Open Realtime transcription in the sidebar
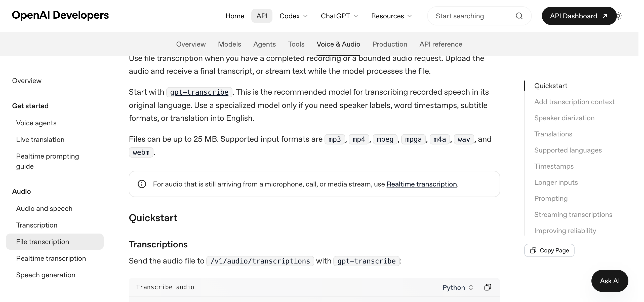The image size is (644, 302). click(x=51, y=258)
